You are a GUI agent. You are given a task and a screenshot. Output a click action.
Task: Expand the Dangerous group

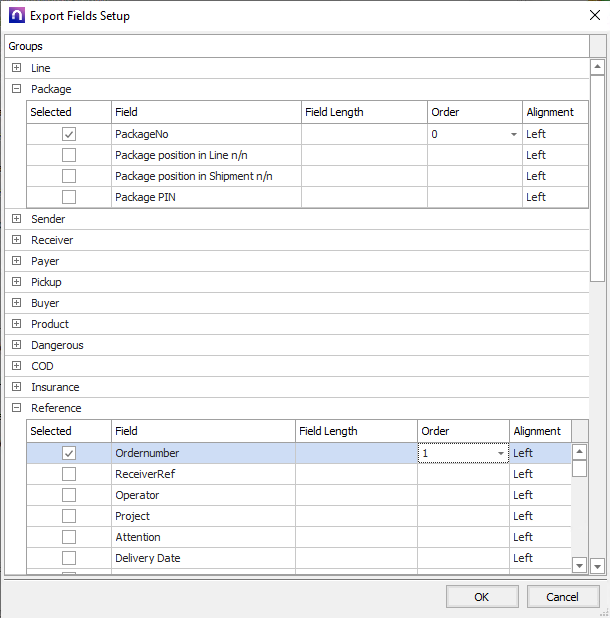tap(16, 345)
